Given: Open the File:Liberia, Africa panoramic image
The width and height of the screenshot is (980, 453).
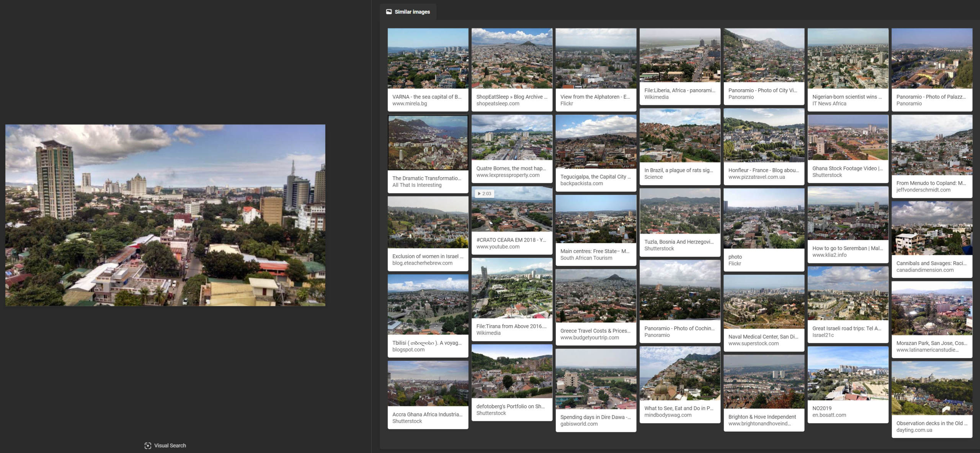Looking at the screenshot, I should click(680, 55).
